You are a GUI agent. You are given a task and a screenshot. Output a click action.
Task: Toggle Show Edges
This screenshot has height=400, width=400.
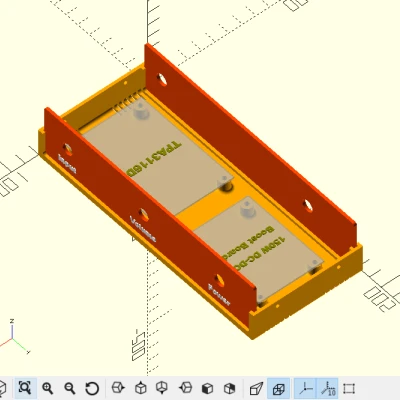[349, 388]
